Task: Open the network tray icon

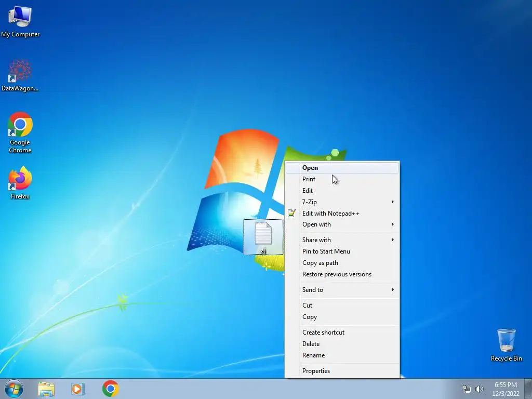Action: (x=467, y=389)
